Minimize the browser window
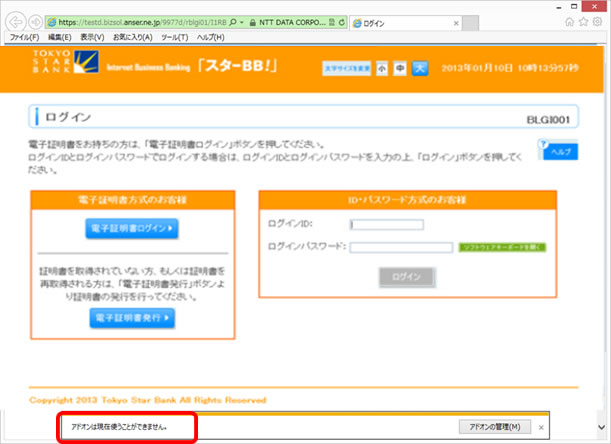Image resolution: width=611 pixels, height=444 pixels. point(559,7)
